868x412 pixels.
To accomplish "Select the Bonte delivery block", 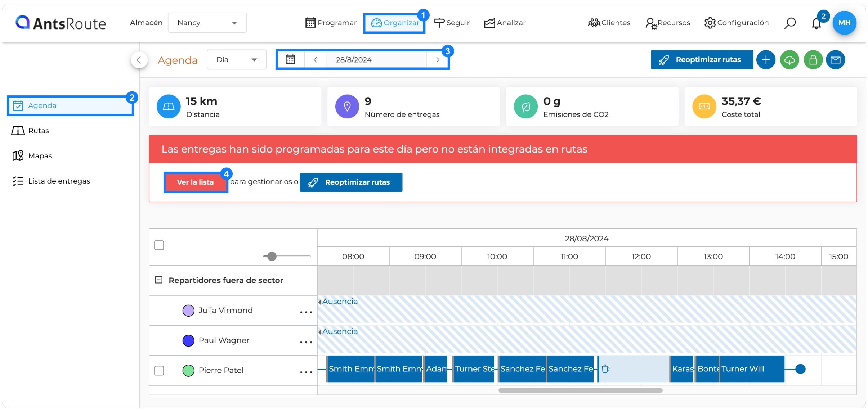I will click(707, 369).
